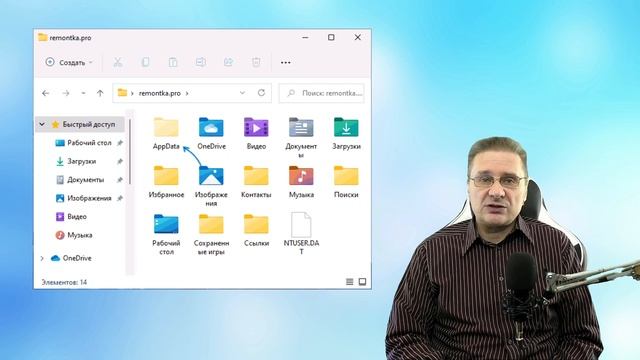Select the NTUSER.DAT file
The image size is (640, 360).
[301, 233]
